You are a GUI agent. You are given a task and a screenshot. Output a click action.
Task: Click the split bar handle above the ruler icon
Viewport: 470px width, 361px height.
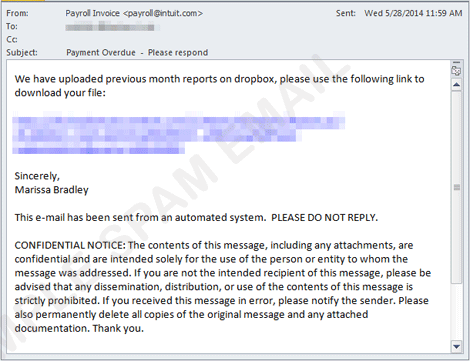(456, 62)
